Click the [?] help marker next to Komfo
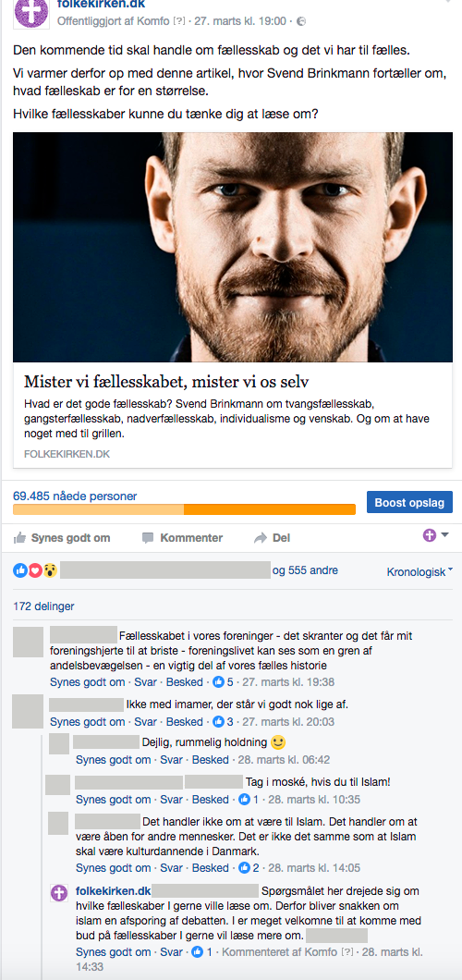 178,21
